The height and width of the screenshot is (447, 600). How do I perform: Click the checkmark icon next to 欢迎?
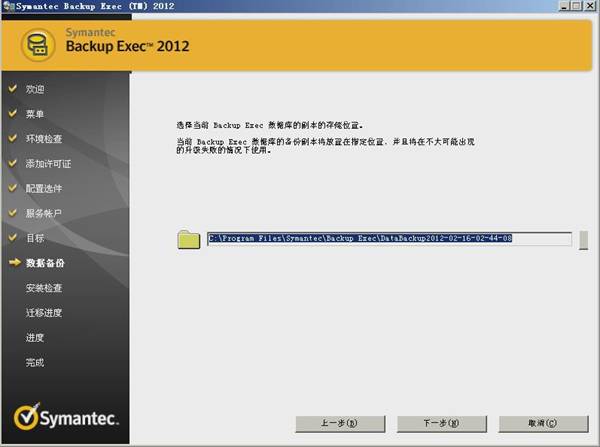tap(12, 89)
